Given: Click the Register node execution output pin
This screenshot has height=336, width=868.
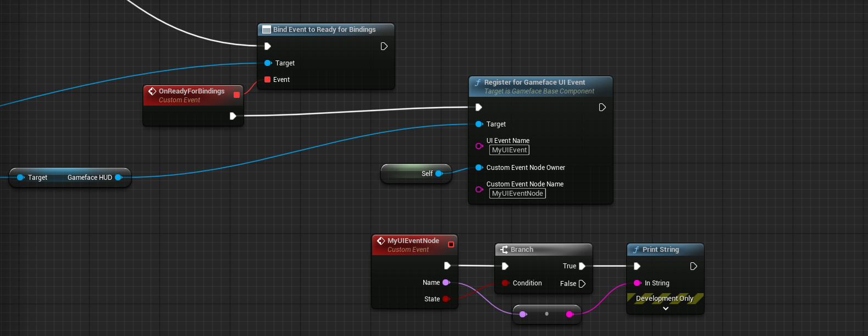Looking at the screenshot, I should pos(602,107).
